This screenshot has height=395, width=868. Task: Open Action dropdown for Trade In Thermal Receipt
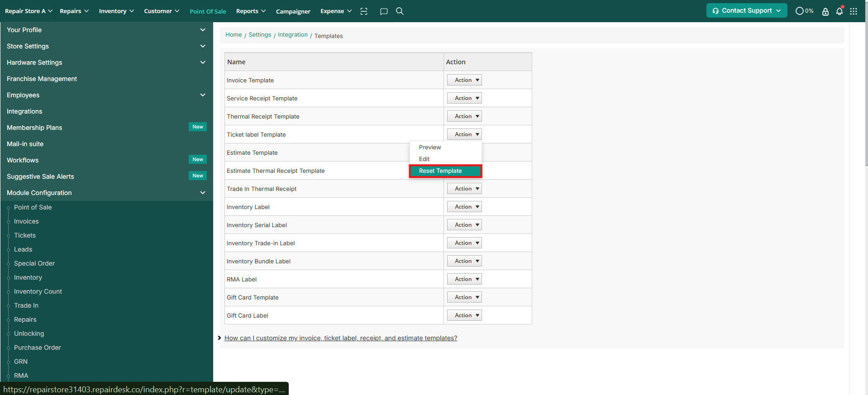(464, 189)
